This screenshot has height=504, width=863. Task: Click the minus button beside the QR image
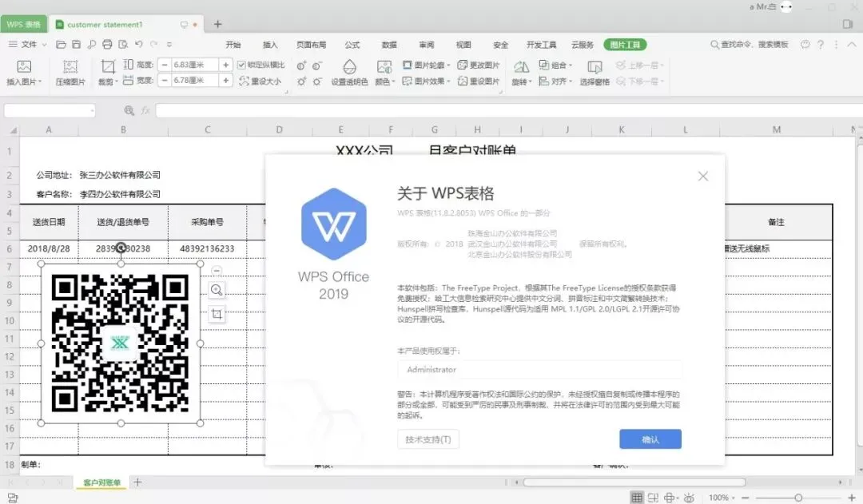point(217,270)
